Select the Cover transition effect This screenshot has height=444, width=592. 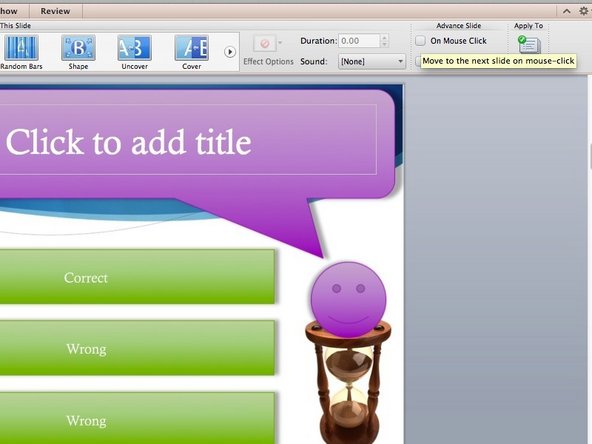click(191, 53)
